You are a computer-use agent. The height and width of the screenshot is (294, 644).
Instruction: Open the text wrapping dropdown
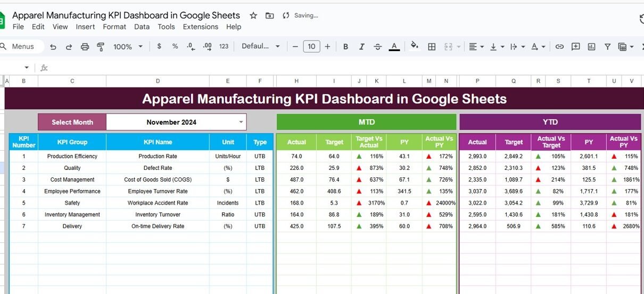(517, 46)
